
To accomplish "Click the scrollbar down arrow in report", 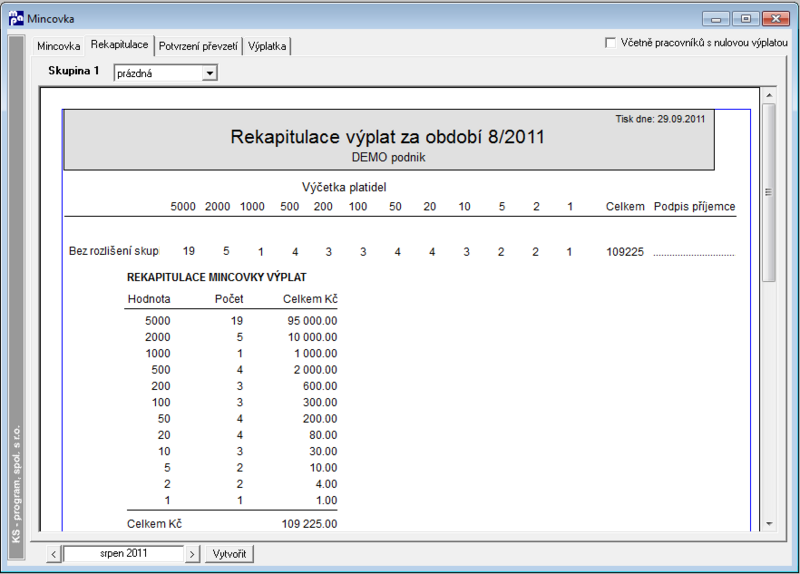I will 769,524.
